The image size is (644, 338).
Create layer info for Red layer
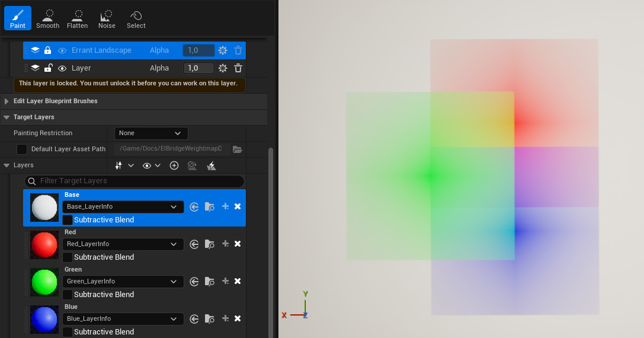coord(225,244)
